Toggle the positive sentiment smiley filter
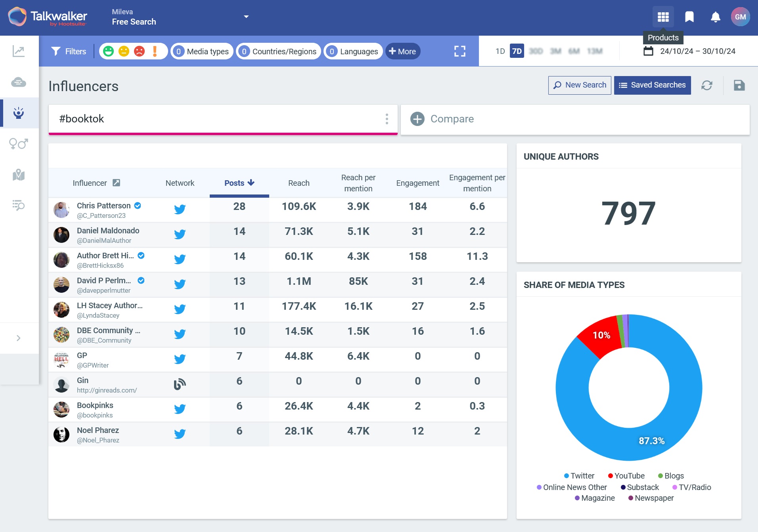This screenshot has height=532, width=758. pos(108,51)
